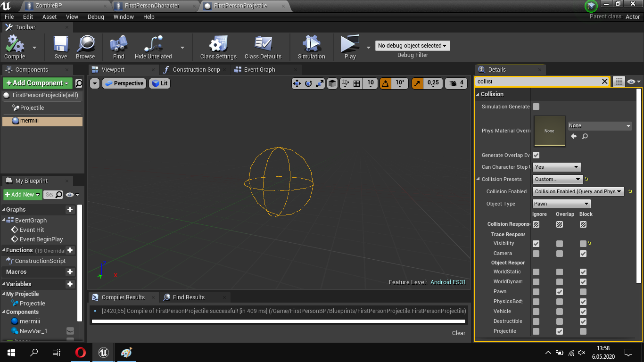Screen dimensions: 644x362
Task: Open Opera browser from the taskbar
Action: [81, 352]
